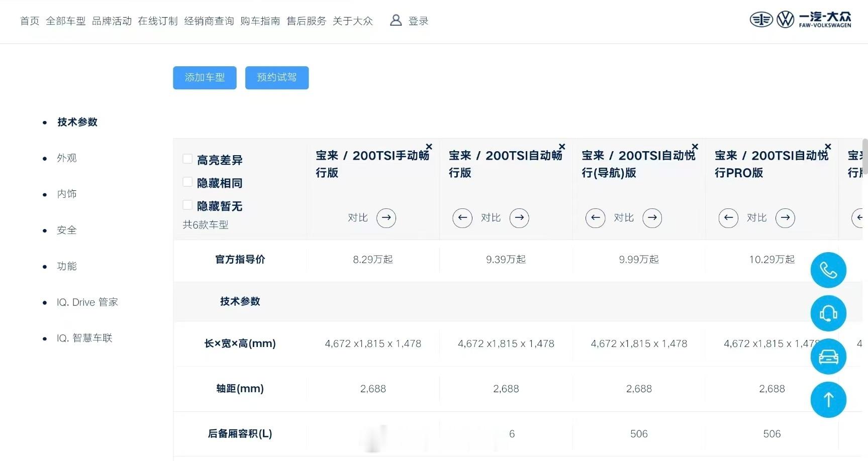Click the 宝来 / 200TSI自动悦行PRO版 heading
Image resolution: width=868 pixels, height=461 pixels.
pos(771,164)
